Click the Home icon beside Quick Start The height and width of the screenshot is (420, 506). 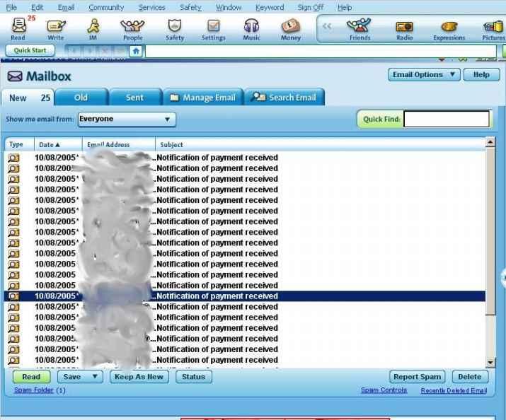(135, 51)
